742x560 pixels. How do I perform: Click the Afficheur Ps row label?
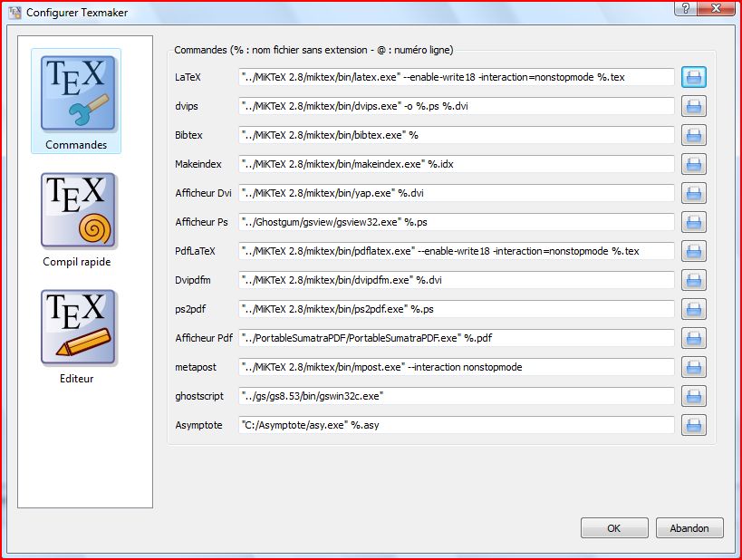click(x=202, y=222)
